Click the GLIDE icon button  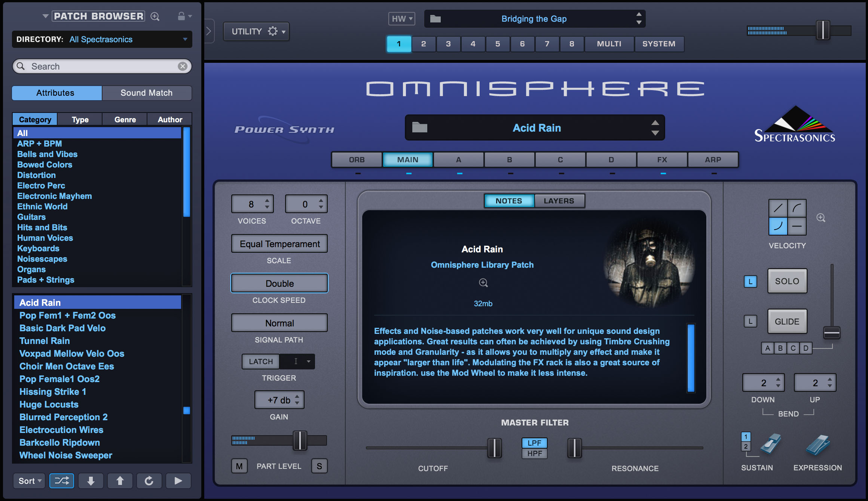788,322
